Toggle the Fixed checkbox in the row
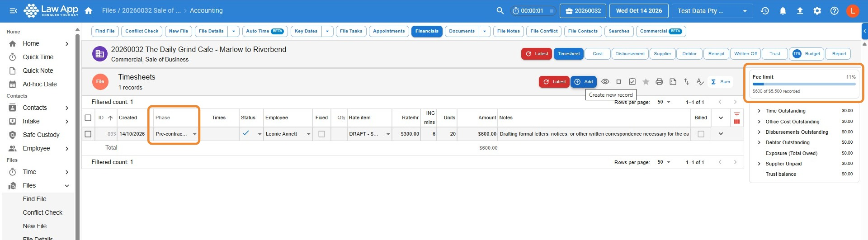868x240 pixels. tap(321, 134)
